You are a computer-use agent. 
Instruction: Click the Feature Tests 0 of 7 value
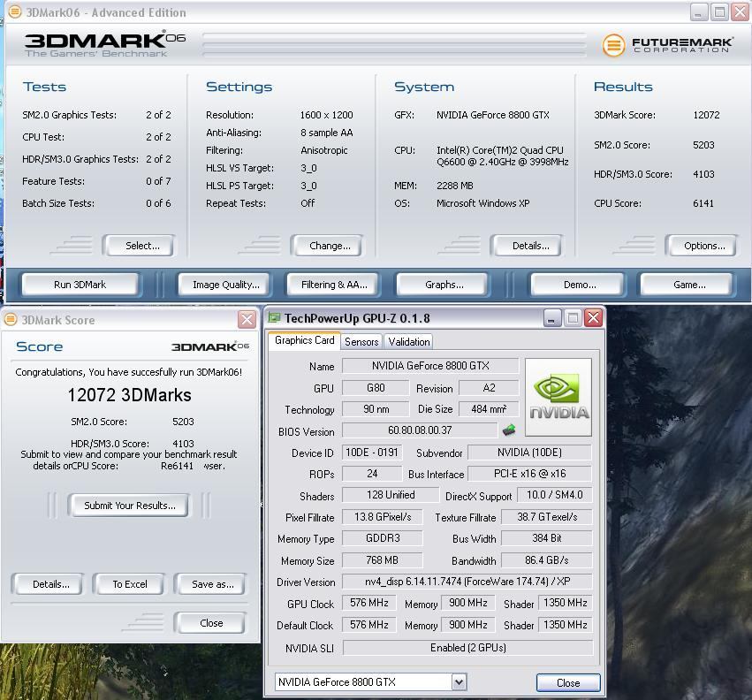point(158,181)
